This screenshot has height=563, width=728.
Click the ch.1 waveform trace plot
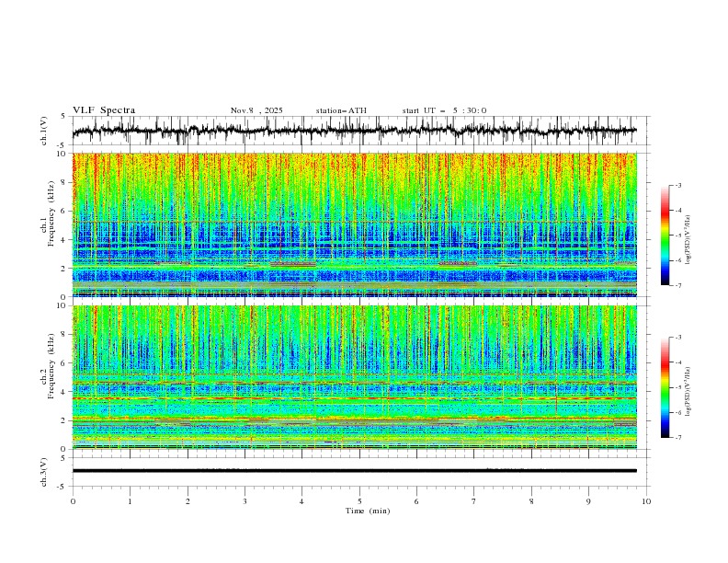355,131
